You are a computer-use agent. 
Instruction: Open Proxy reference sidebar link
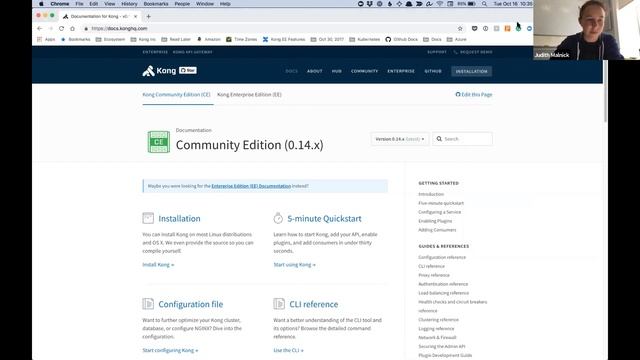(434, 275)
